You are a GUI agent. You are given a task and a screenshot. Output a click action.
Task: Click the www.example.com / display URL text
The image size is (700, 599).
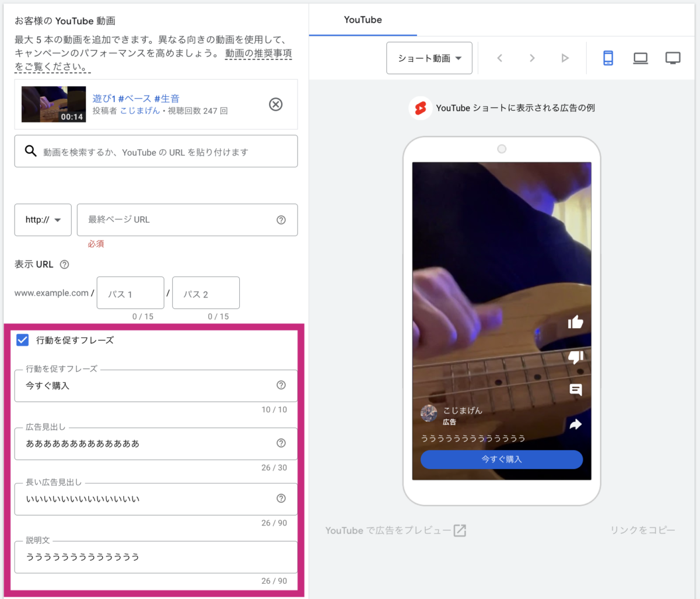tap(54, 293)
